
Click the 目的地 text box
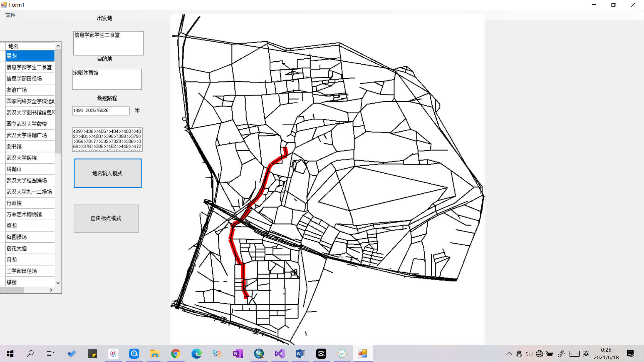pos(107,79)
